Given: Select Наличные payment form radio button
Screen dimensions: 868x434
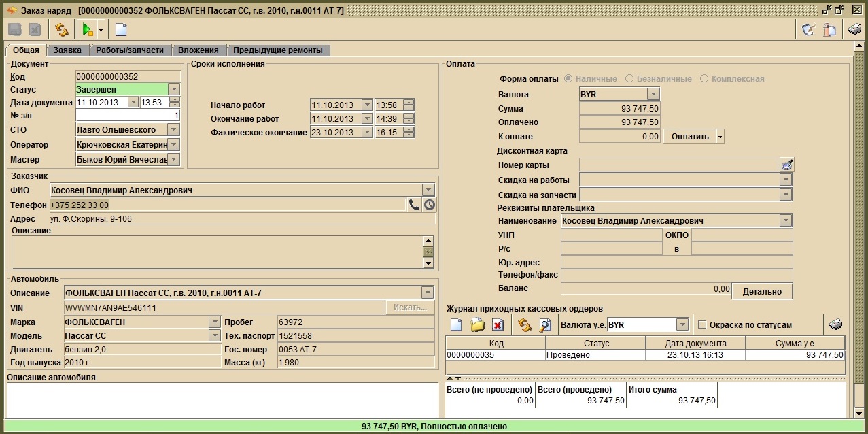Looking at the screenshot, I should click(569, 78).
